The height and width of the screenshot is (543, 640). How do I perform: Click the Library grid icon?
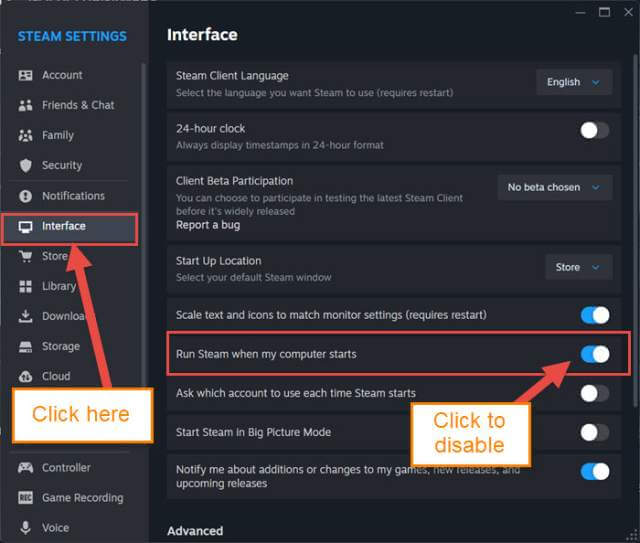click(x=25, y=287)
